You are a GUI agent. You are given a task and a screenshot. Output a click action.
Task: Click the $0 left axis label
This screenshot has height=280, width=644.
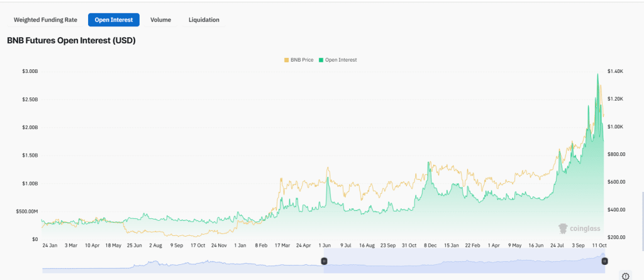[35, 239]
